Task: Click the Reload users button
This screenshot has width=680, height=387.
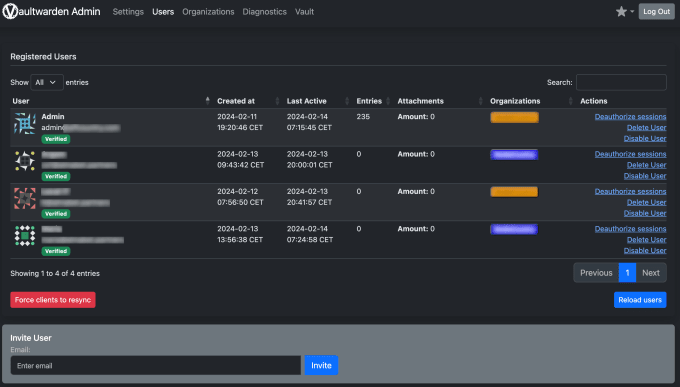Action: pos(640,300)
